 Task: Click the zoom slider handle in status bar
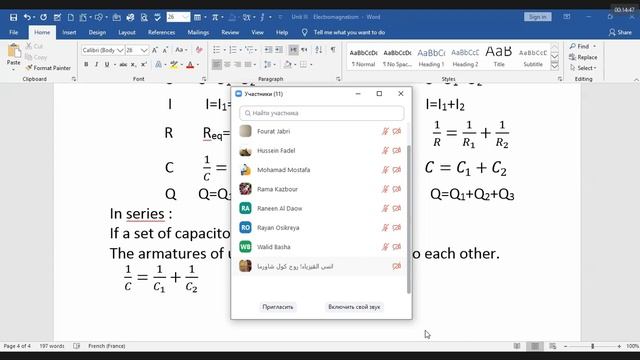click(593, 346)
